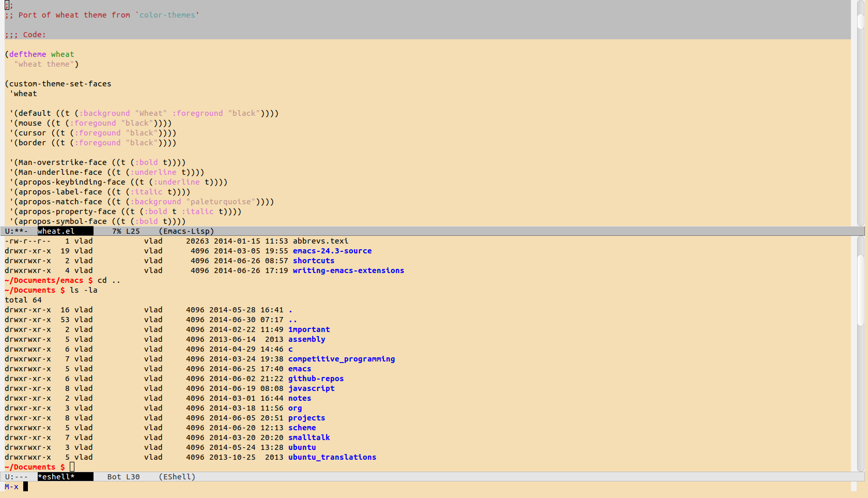Open the emacs-24.3-source directory entry
This screenshot has height=498, width=868.
332,251
